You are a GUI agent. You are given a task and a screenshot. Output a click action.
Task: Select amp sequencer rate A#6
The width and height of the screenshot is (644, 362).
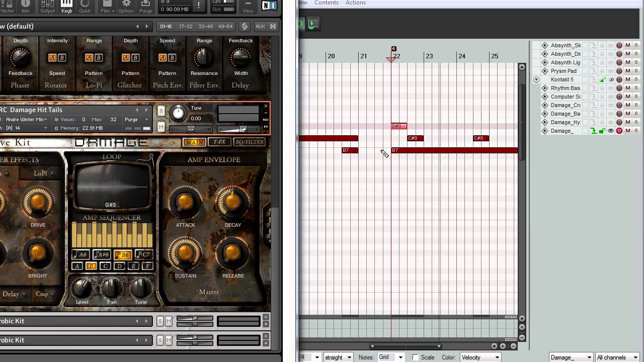coord(102,255)
